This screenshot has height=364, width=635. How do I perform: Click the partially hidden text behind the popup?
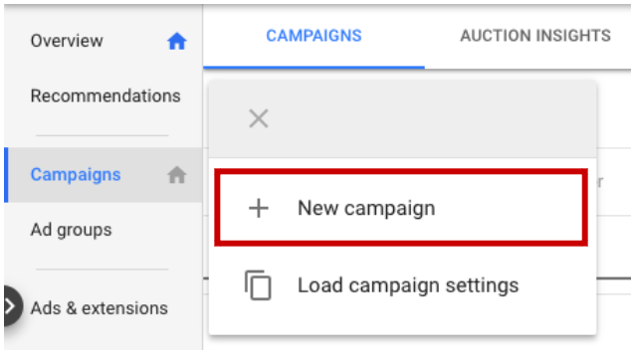click(x=600, y=182)
